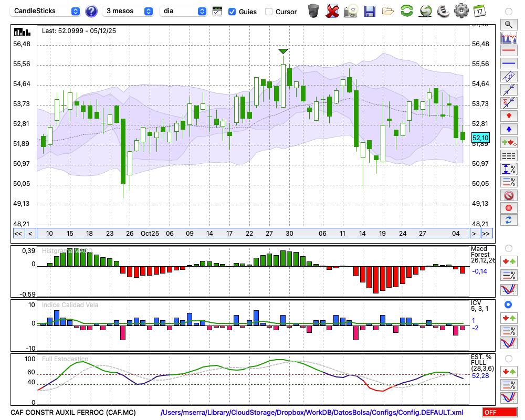Click the red prohibited circle icon
The height and width of the screenshot is (420, 525).
pos(509,195)
